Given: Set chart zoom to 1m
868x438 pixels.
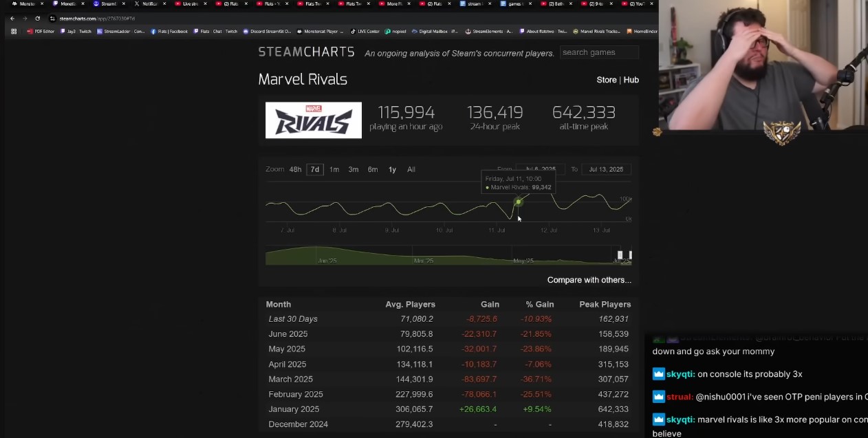Looking at the screenshot, I should [x=334, y=169].
